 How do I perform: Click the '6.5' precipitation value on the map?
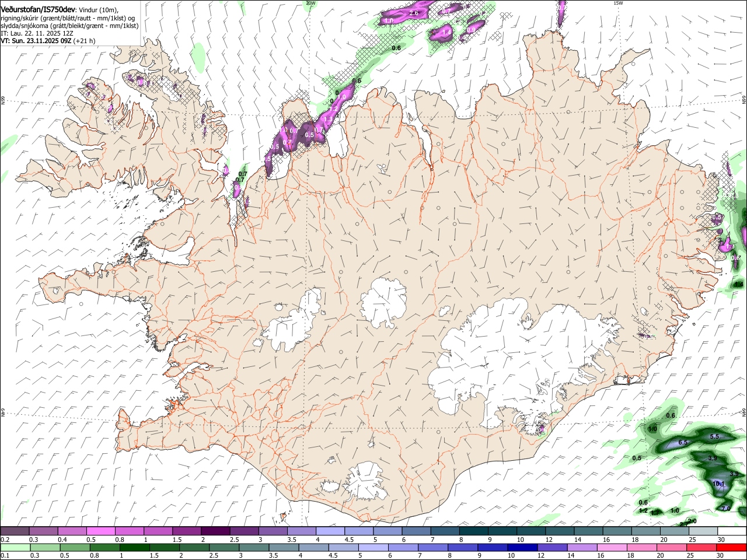click(x=683, y=443)
